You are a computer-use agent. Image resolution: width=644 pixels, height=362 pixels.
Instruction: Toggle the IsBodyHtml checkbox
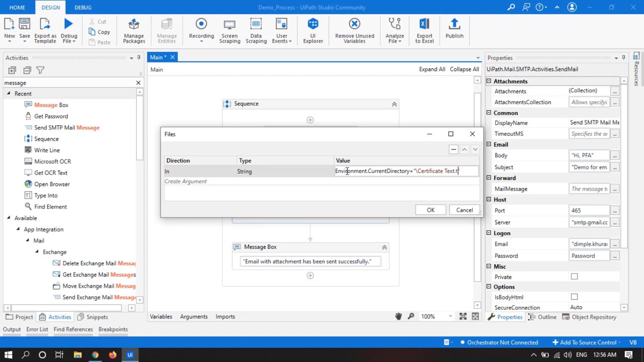[x=574, y=297]
